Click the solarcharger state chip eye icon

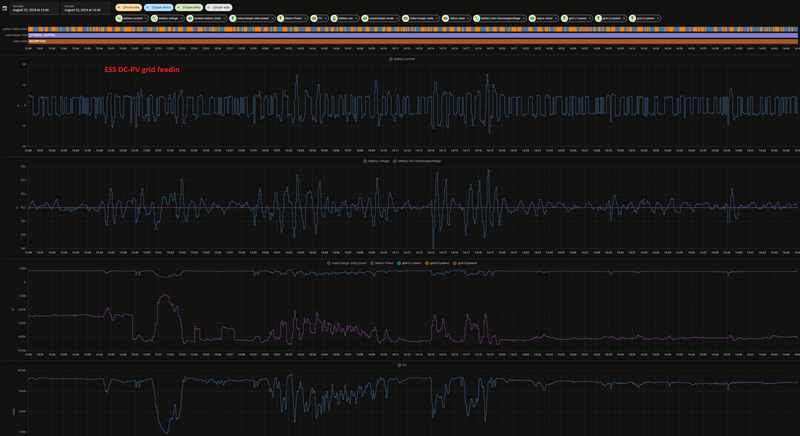[x=406, y=18]
